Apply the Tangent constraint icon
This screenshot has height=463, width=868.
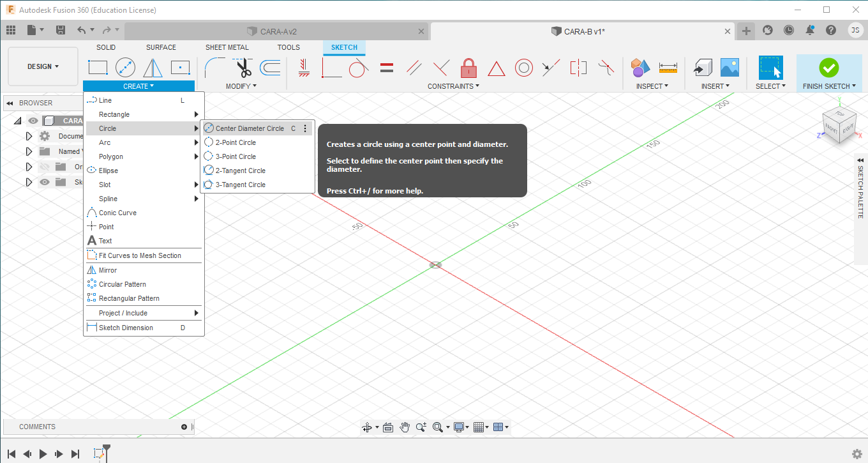[x=359, y=67]
